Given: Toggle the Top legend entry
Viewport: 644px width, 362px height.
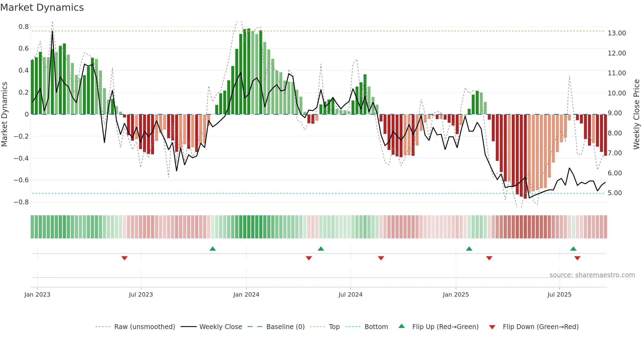Looking at the screenshot, I should pyautogui.click(x=325, y=327).
